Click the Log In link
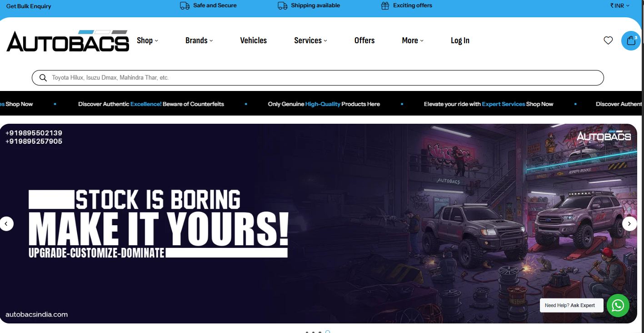This screenshot has height=333, width=644. tap(460, 40)
